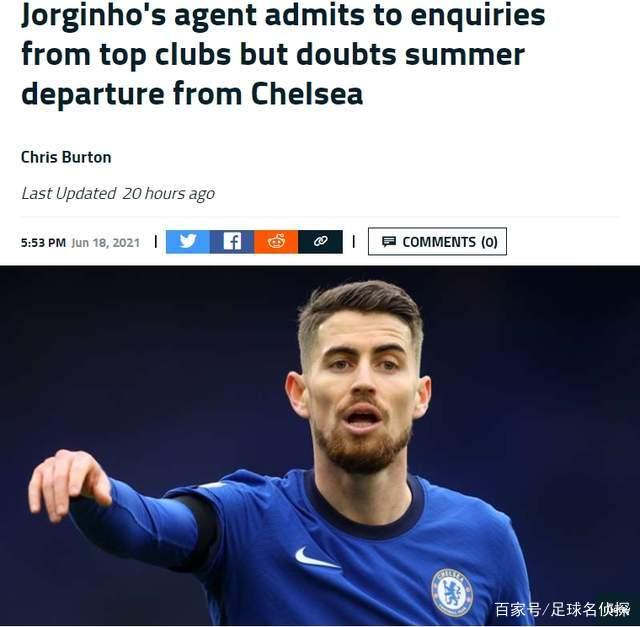Click the 5:53 PM publish time
Image resolution: width=640 pixels, height=627 pixels.
43,242
